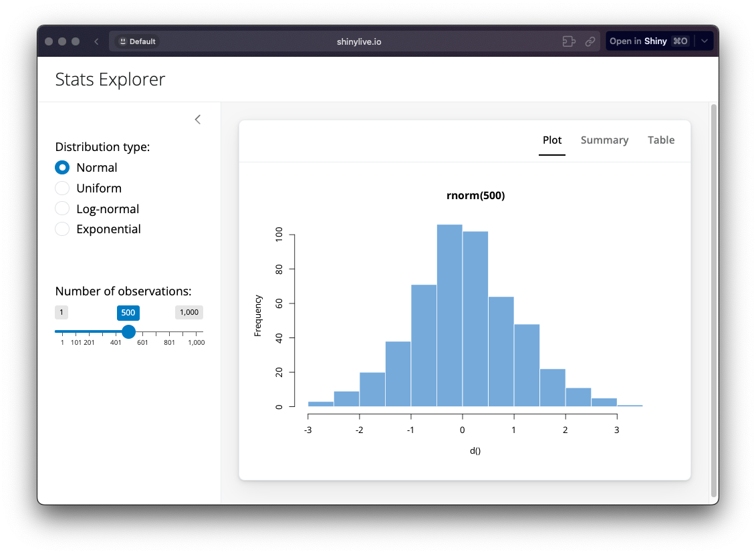The width and height of the screenshot is (756, 554).
Task: Click the slider track at the 801 mark
Action: pyautogui.click(x=169, y=331)
